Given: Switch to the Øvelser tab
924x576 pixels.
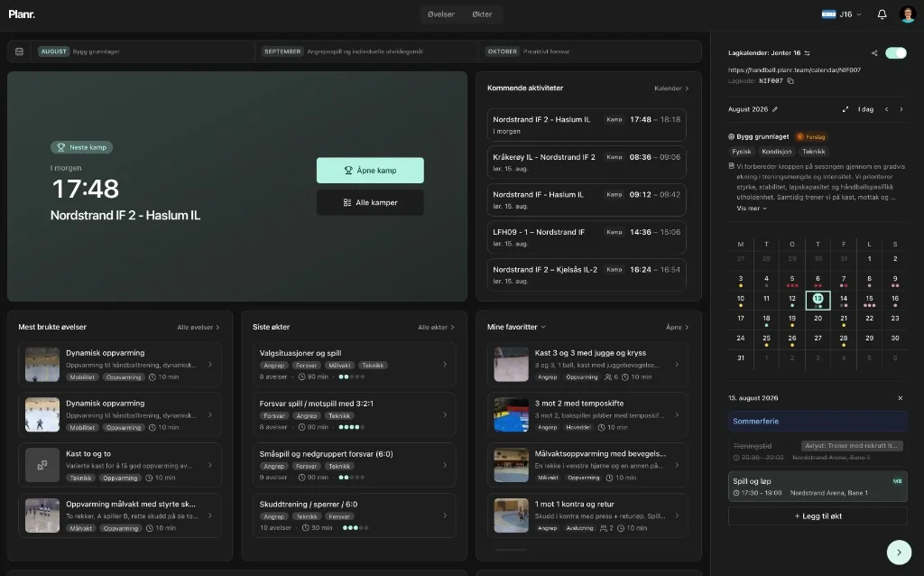Looking at the screenshot, I should coord(440,14).
